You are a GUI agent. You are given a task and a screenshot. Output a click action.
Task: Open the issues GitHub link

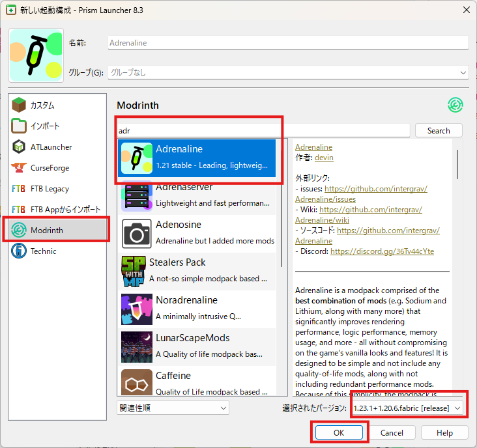[x=376, y=189]
